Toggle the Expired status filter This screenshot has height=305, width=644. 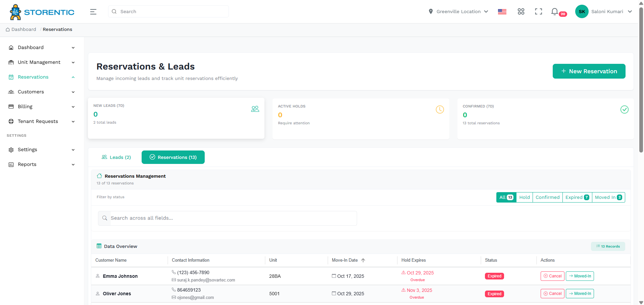577,197
